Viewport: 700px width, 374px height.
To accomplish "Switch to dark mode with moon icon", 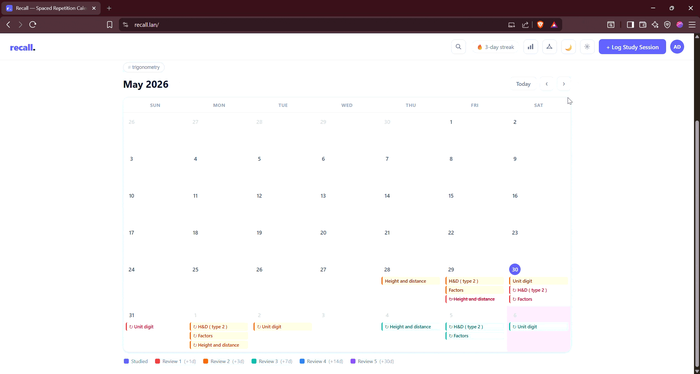I will (x=568, y=47).
